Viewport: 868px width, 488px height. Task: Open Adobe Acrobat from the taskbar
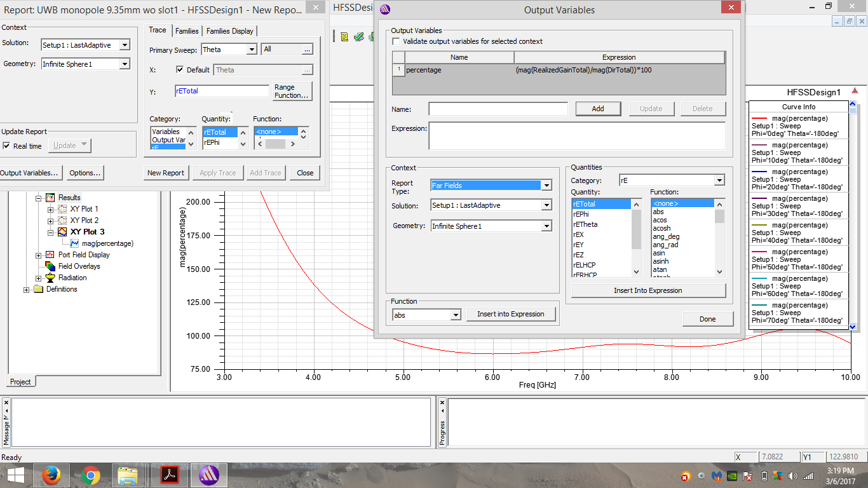[170, 475]
